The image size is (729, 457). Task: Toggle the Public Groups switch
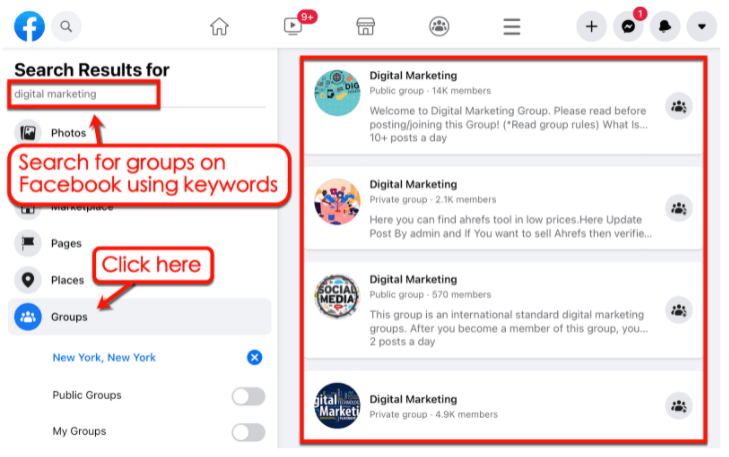tap(249, 397)
